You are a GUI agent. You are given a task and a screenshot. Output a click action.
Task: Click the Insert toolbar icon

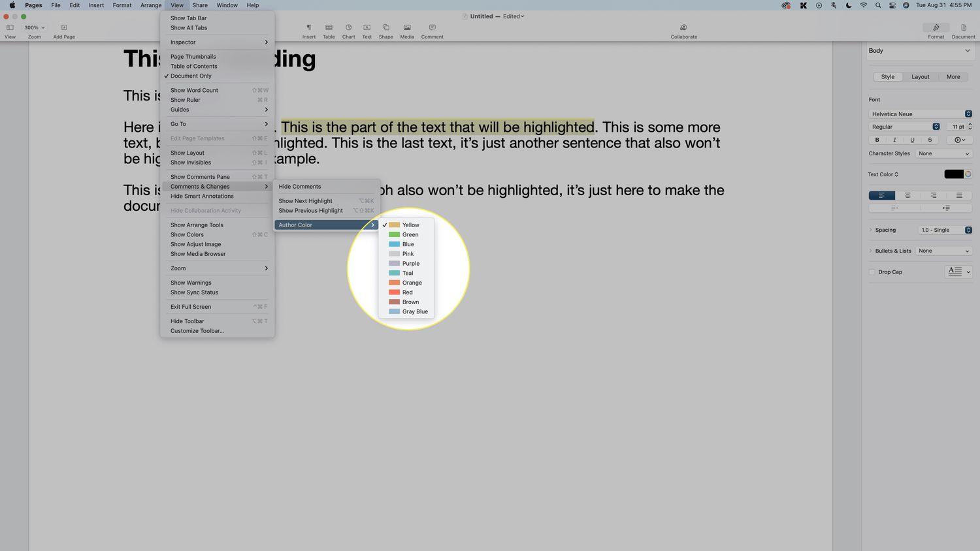tap(309, 28)
